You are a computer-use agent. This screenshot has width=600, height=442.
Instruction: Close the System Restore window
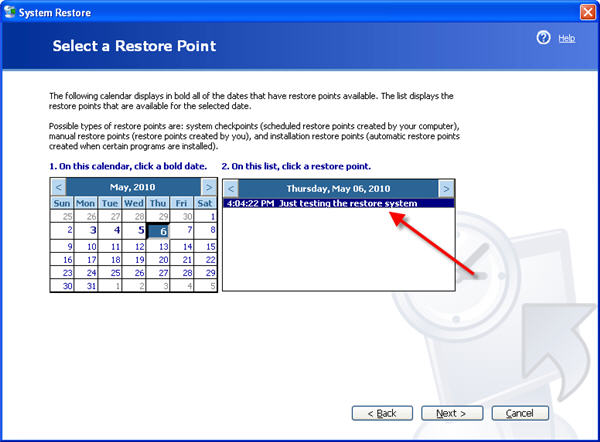coord(587,10)
